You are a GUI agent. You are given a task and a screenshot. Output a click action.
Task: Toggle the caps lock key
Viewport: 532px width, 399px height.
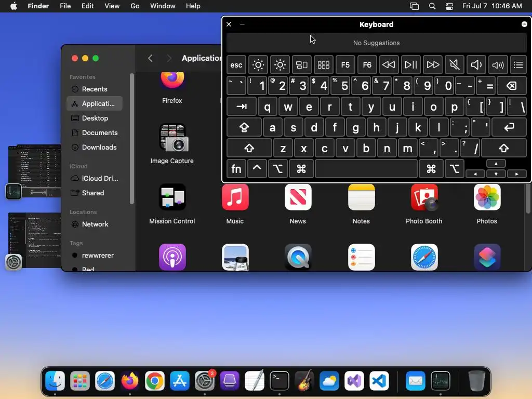click(x=244, y=128)
